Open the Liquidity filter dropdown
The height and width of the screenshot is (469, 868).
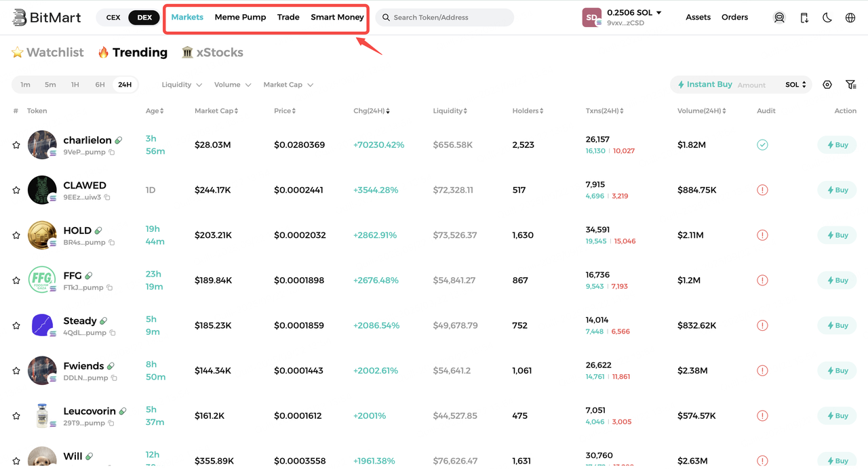coord(180,84)
